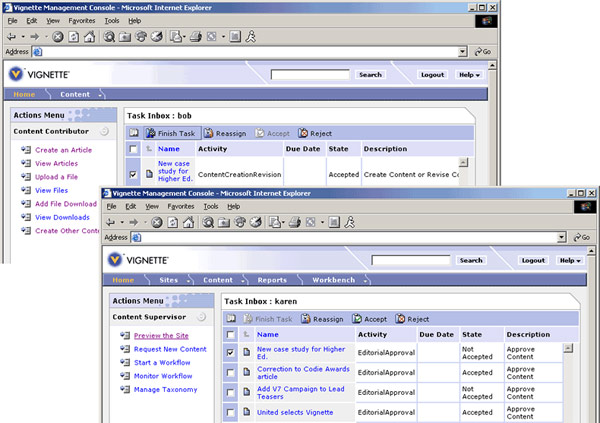Screen dimensions: 600x423
Task: Open the Monitor Workflow link
Action: coord(163,376)
